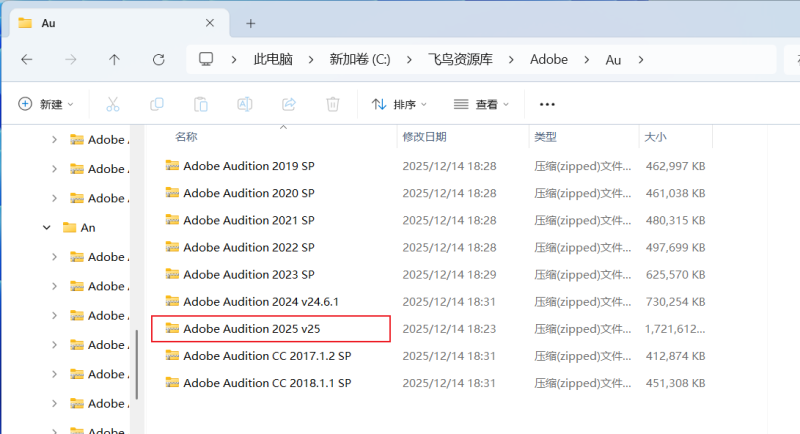This screenshot has height=434, width=800.
Task: Select Adobe Audition 2023 SP file
Action: [248, 274]
